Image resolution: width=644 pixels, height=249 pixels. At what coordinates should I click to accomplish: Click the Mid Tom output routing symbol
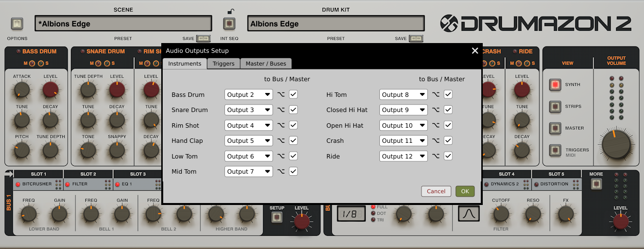281,171
